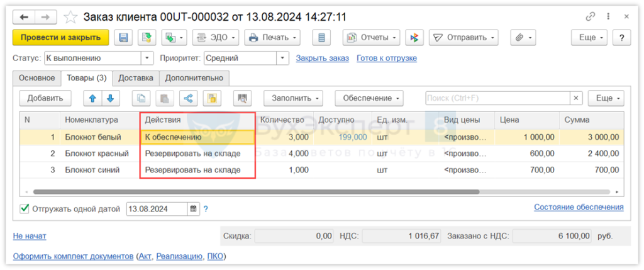The width and height of the screenshot is (644, 270).
Task: Expand the Приоритет dropdown
Action: point(281,59)
